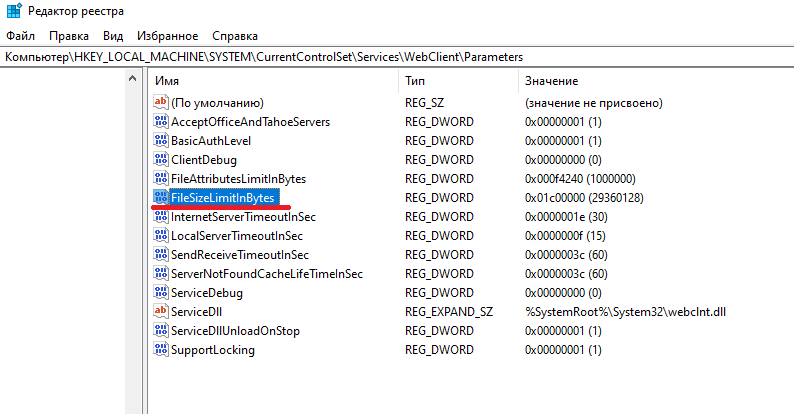Click the DWORD icon beside SupportLocking

(160, 350)
